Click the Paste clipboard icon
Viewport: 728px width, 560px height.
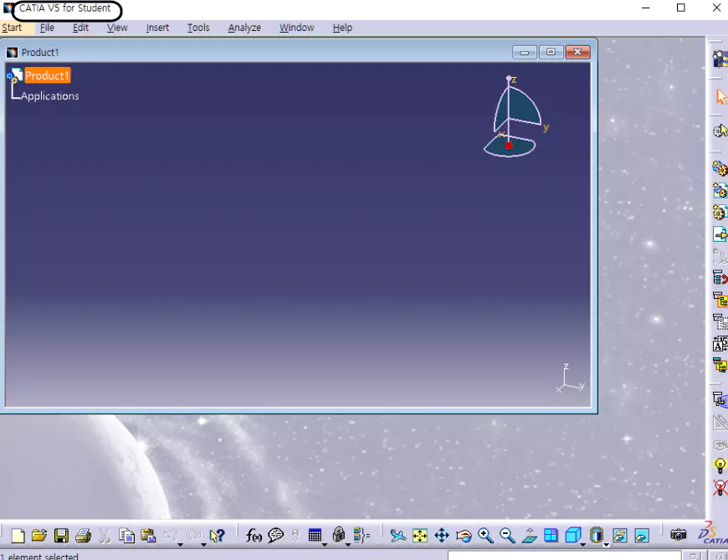pyautogui.click(x=148, y=536)
